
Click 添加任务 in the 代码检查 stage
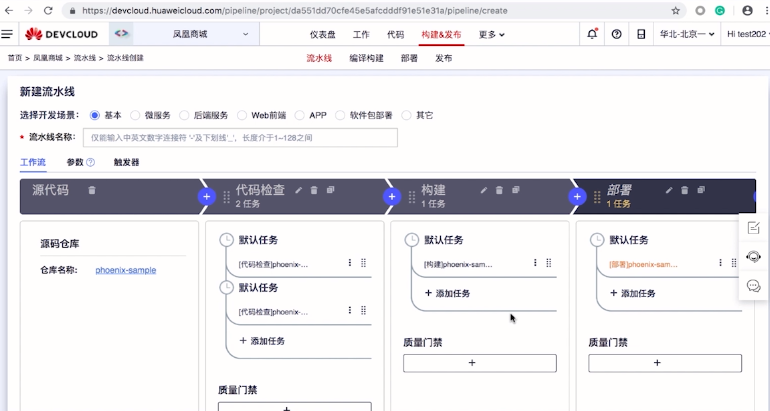pos(262,341)
